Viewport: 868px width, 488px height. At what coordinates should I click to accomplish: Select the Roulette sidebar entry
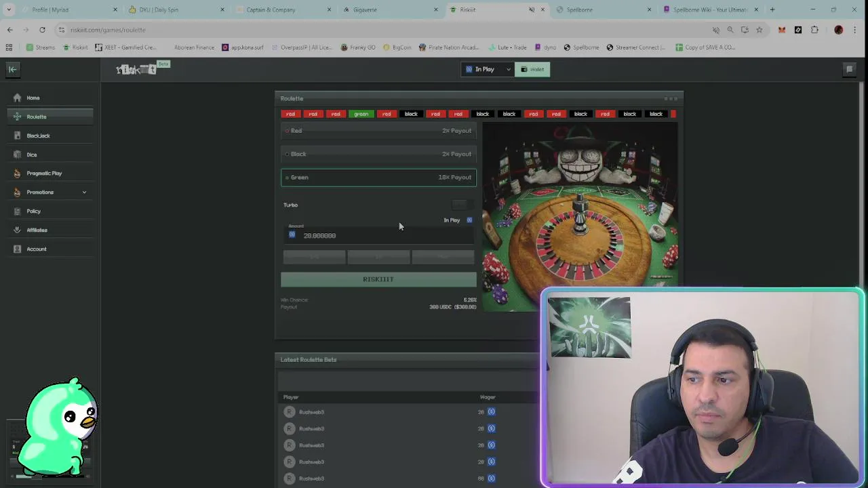(50, 117)
